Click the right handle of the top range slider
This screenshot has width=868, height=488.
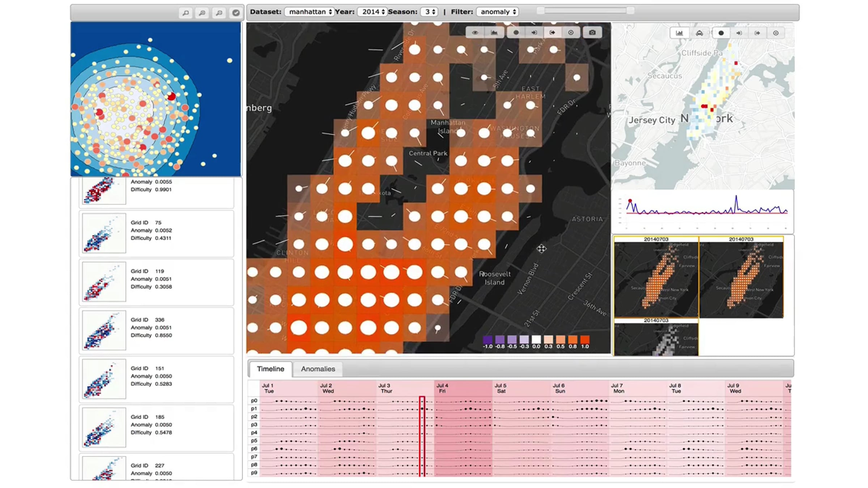tap(630, 10)
